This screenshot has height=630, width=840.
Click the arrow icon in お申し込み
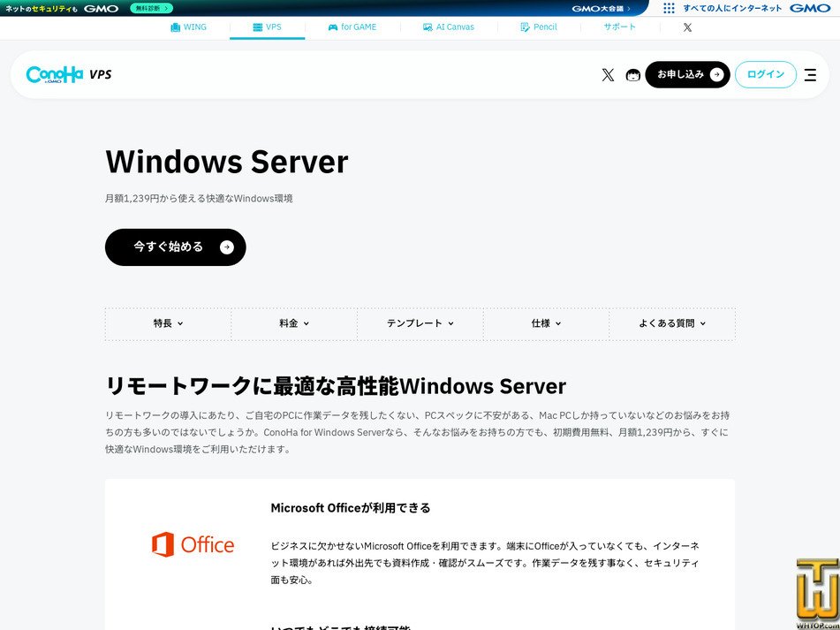[716, 74]
